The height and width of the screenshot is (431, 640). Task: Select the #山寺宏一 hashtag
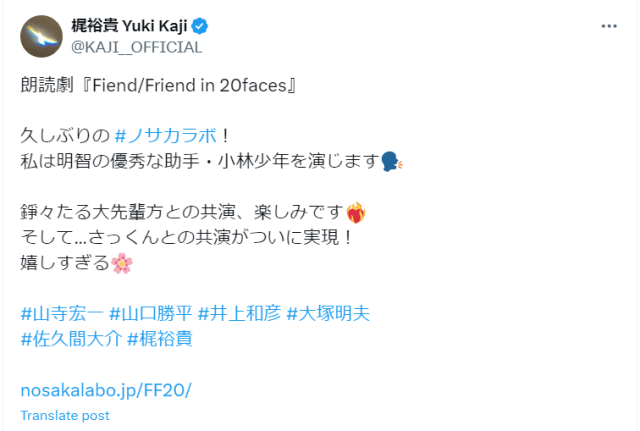pyautogui.click(x=60, y=314)
